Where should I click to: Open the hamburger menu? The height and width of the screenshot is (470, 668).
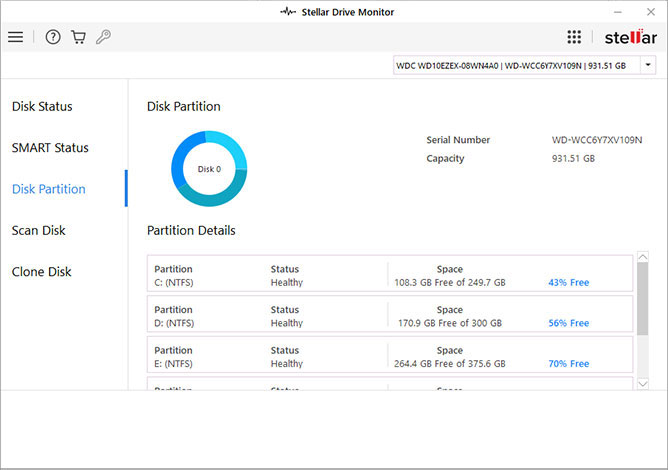coord(15,37)
